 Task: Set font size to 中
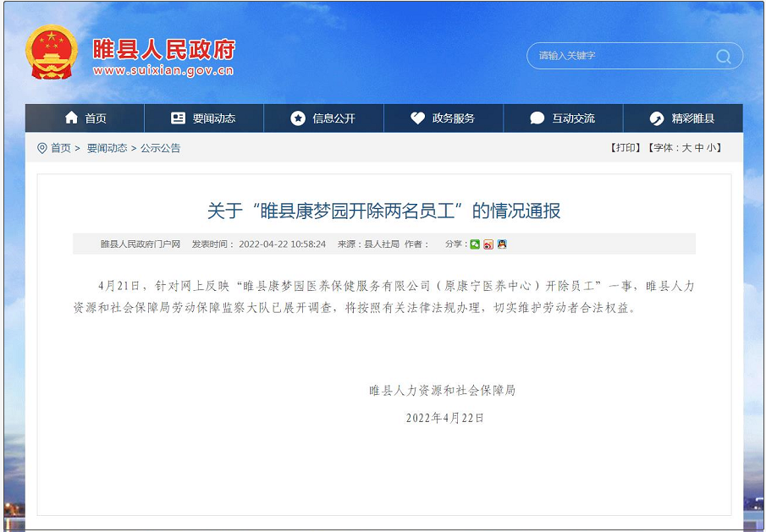699,147
